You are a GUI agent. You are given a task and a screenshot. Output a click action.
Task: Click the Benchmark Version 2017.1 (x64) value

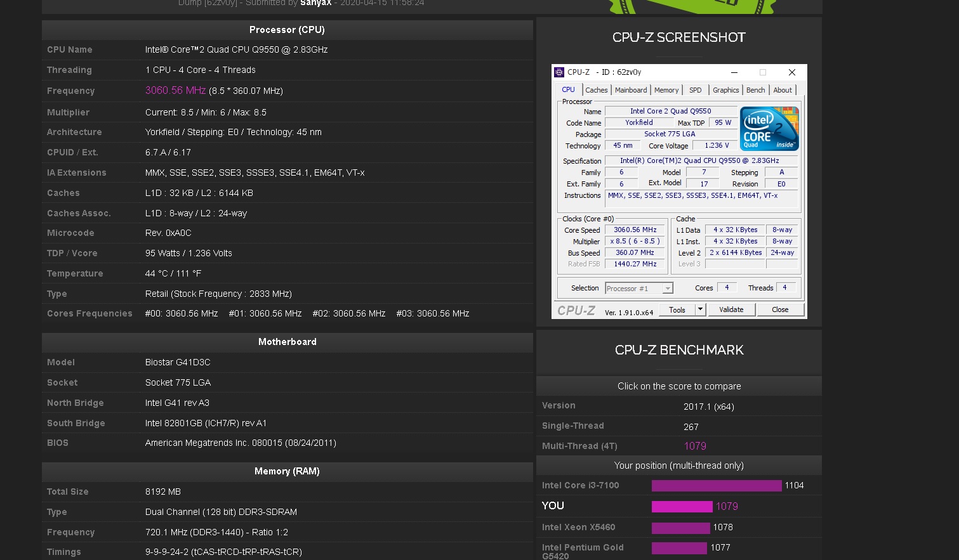pyautogui.click(x=709, y=407)
